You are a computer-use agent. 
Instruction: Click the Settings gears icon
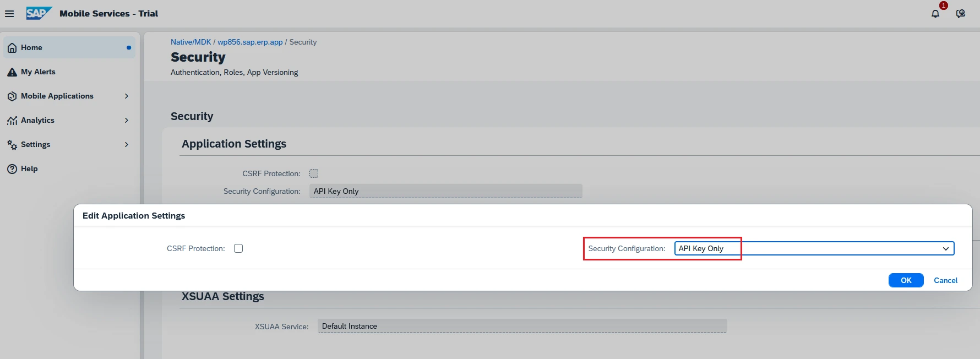(12, 145)
